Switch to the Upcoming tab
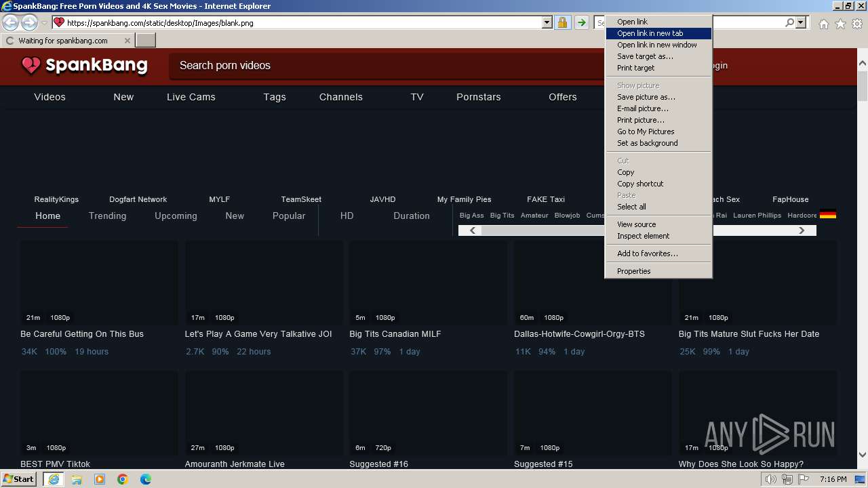 click(176, 216)
